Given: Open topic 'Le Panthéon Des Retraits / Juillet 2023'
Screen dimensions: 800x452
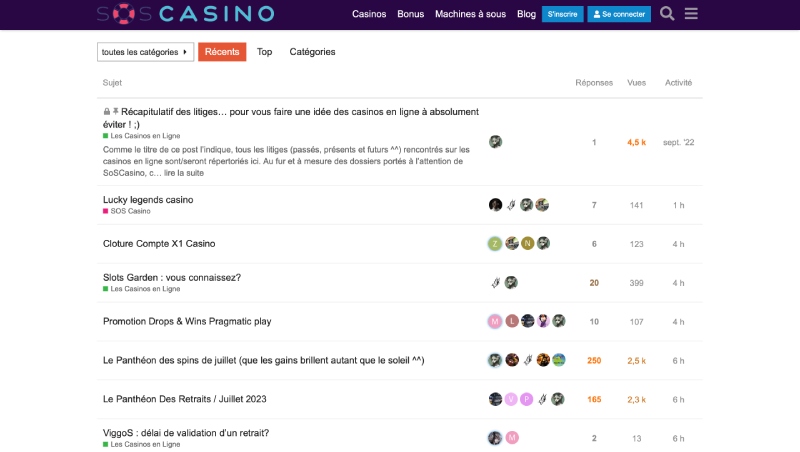Looking at the screenshot, I should (x=184, y=399).
